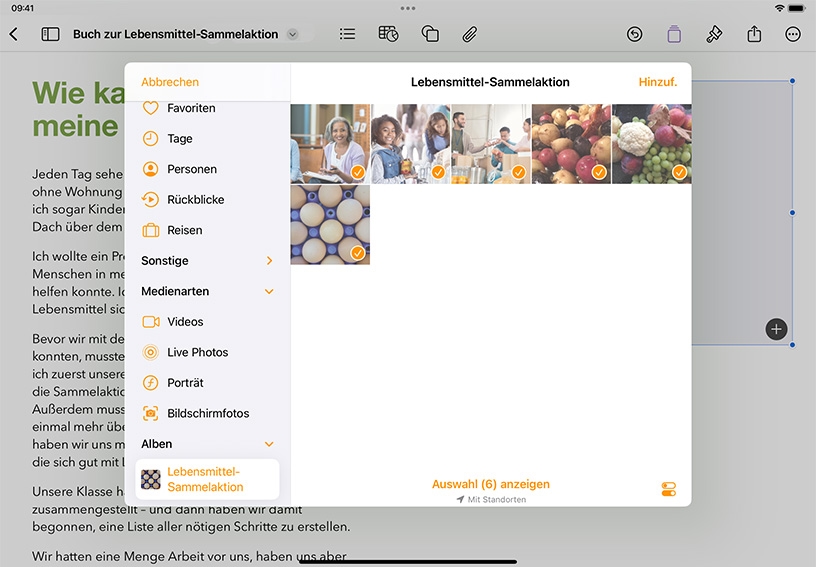Expand the Sonstige section chevron
Viewport: 816px width, 567px height.
(x=269, y=261)
